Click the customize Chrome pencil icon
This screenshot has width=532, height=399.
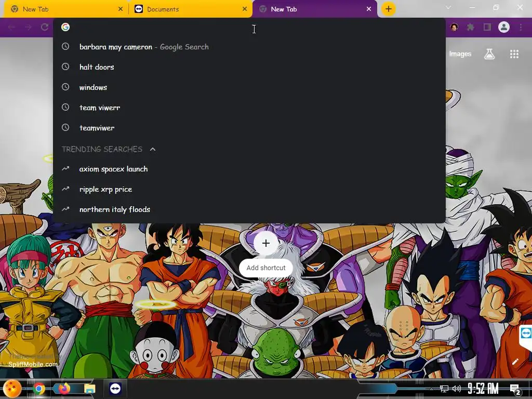[x=515, y=362]
